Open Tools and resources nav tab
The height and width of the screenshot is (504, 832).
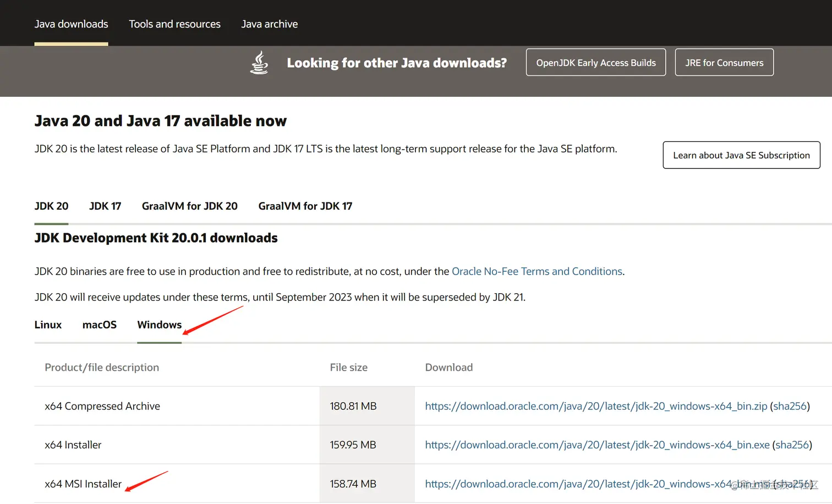click(174, 24)
